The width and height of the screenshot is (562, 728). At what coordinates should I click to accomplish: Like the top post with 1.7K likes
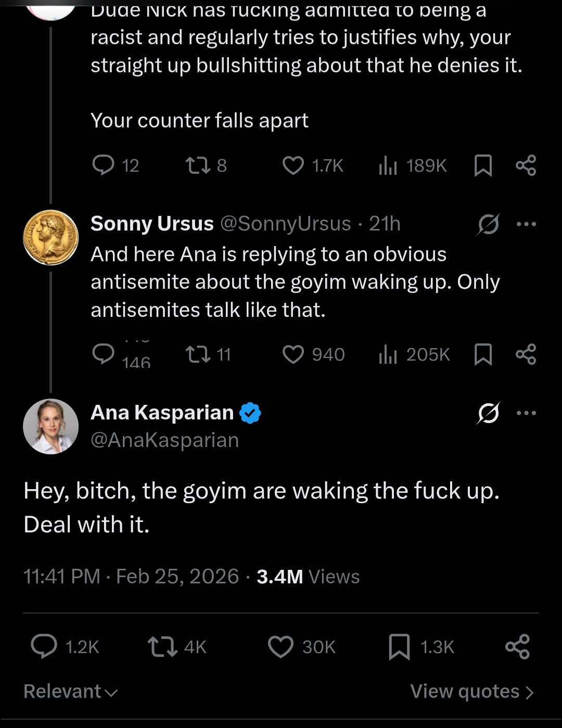tap(293, 165)
